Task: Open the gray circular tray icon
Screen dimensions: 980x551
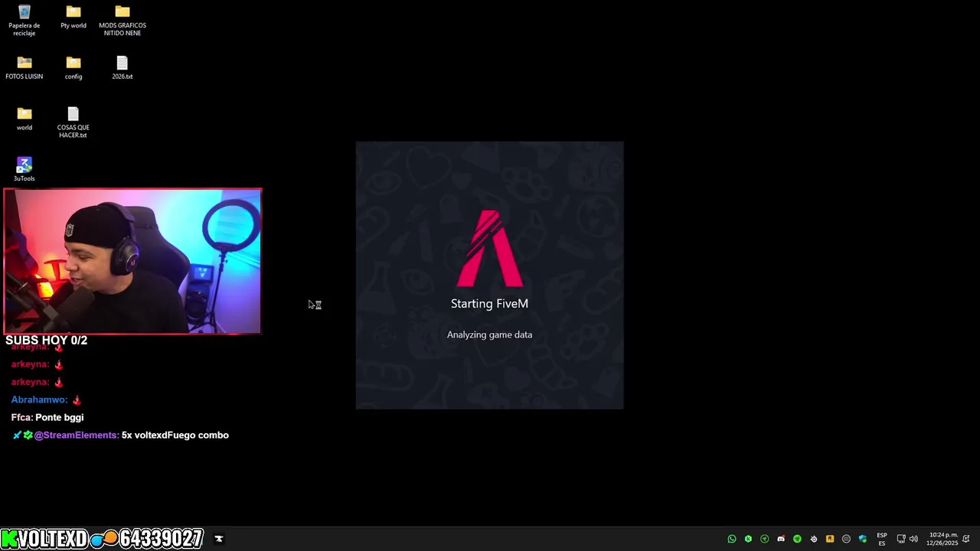Action: [x=846, y=539]
